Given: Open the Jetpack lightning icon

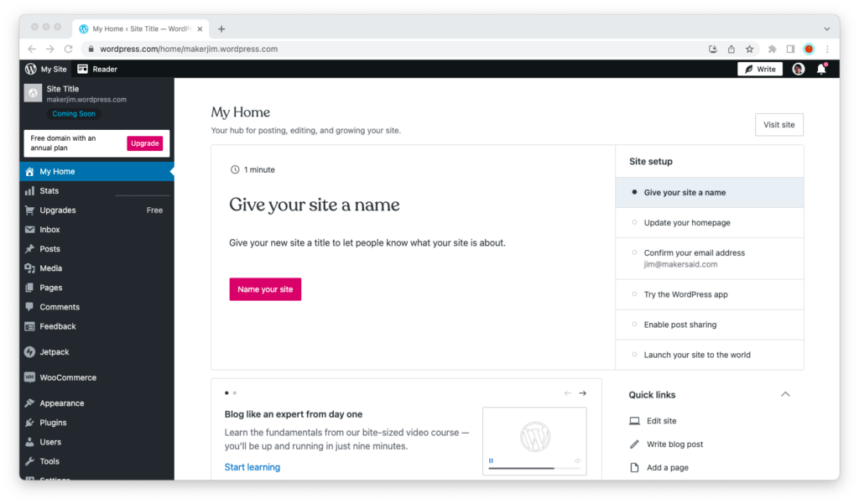Looking at the screenshot, I should point(29,351).
